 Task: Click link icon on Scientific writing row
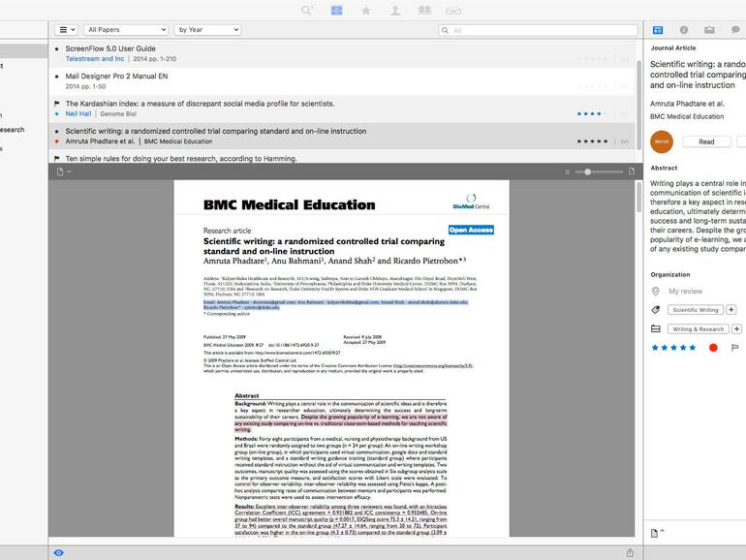(x=625, y=141)
